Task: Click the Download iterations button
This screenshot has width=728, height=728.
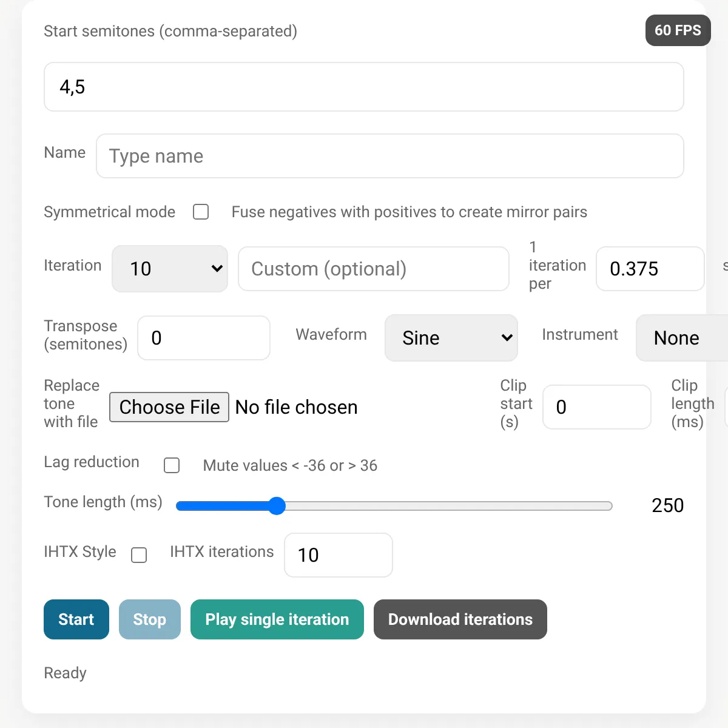Action: click(x=460, y=619)
